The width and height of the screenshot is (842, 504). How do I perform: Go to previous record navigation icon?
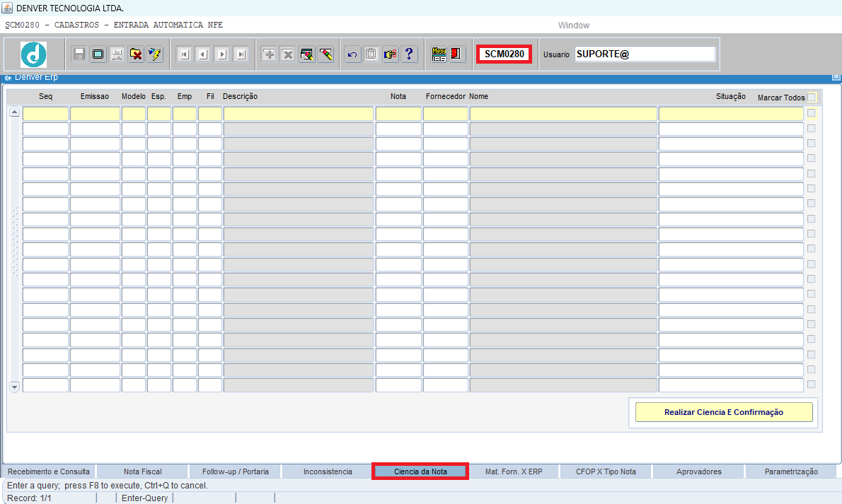203,54
